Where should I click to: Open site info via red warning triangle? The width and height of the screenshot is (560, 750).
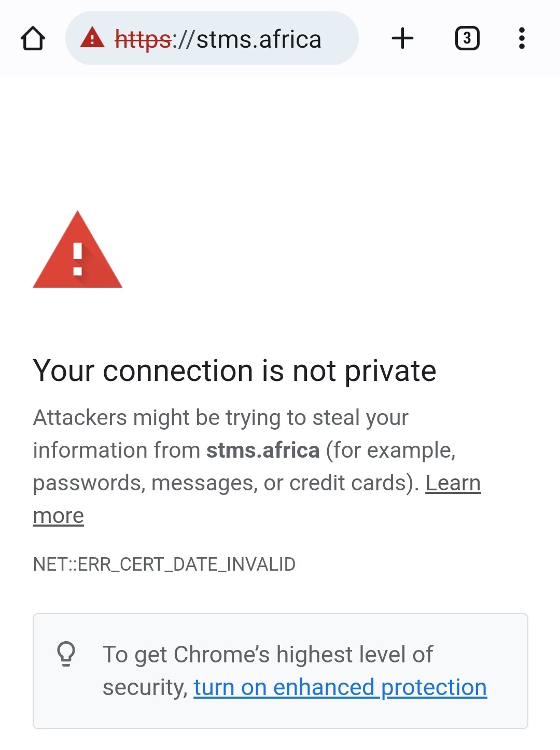[92, 38]
